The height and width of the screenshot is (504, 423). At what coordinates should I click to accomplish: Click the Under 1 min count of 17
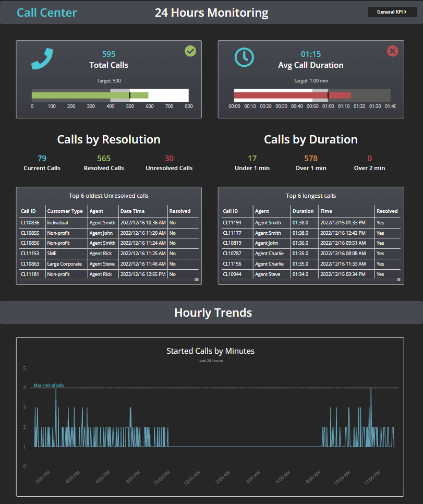252,158
